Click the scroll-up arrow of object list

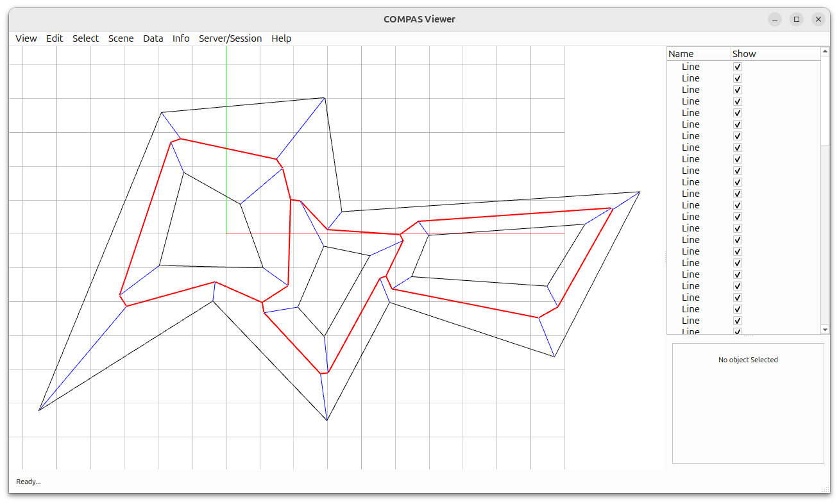click(825, 51)
